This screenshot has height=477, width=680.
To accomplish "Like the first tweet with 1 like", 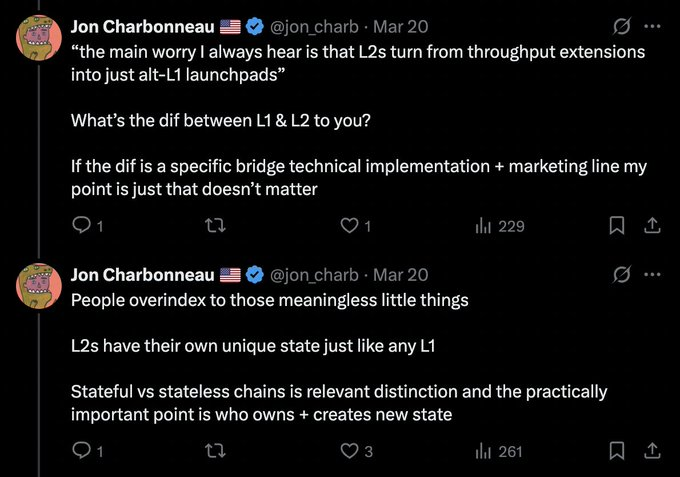I will click(349, 226).
